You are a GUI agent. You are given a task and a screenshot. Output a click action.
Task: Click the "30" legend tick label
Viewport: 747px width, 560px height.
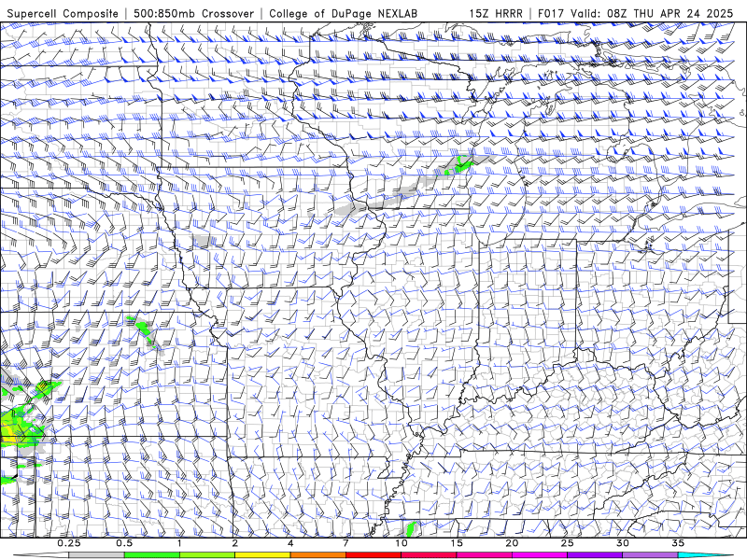coord(623,543)
